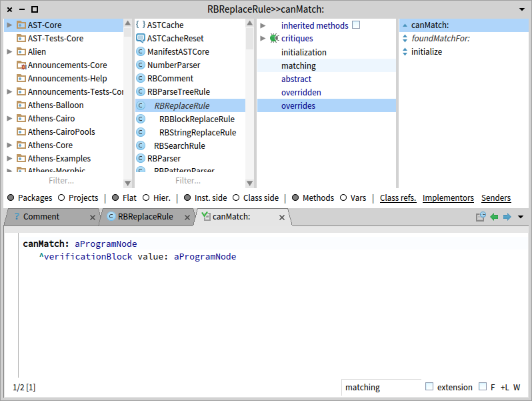The height and width of the screenshot is (401, 532).
Task: Click the RBParser class icon
Action: pos(141,158)
